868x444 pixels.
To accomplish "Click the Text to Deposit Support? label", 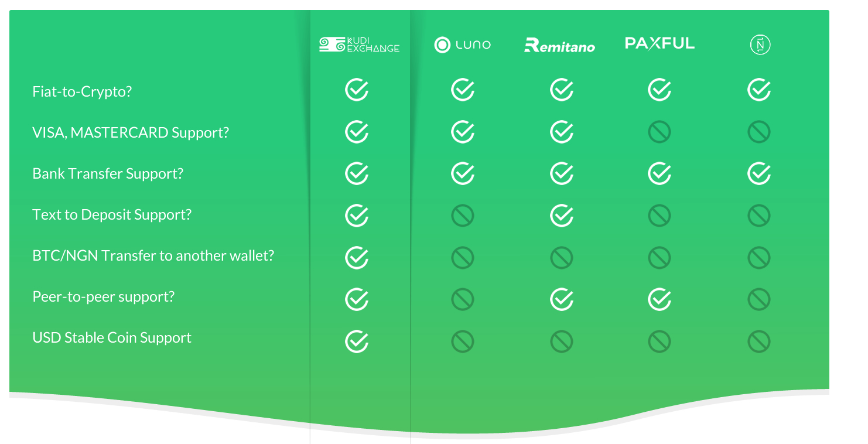I will coord(112,214).
